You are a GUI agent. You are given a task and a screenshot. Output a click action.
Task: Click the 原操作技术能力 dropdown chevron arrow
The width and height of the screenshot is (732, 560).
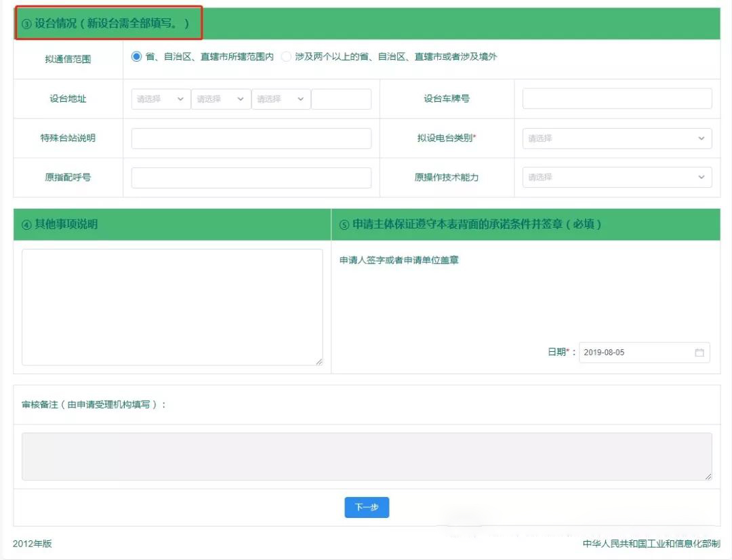click(x=701, y=178)
